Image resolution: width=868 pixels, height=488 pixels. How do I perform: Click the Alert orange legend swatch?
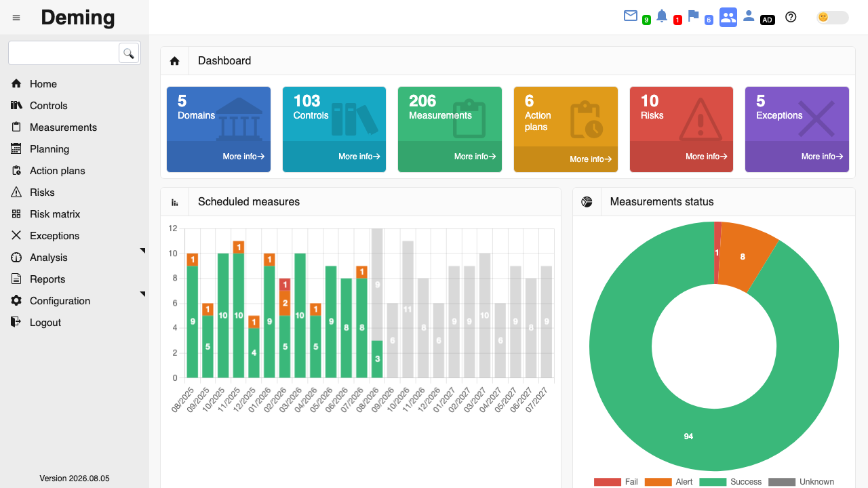click(x=658, y=482)
